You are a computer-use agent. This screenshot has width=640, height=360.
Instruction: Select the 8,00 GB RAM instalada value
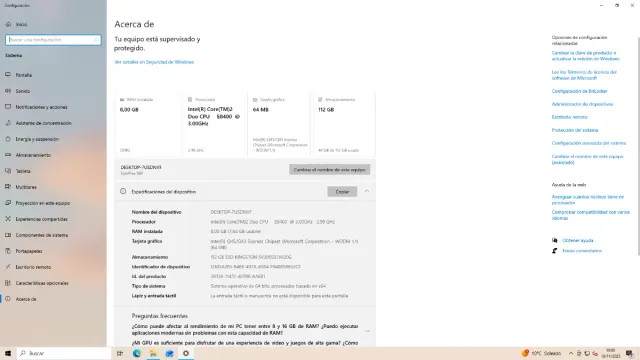tap(236, 231)
